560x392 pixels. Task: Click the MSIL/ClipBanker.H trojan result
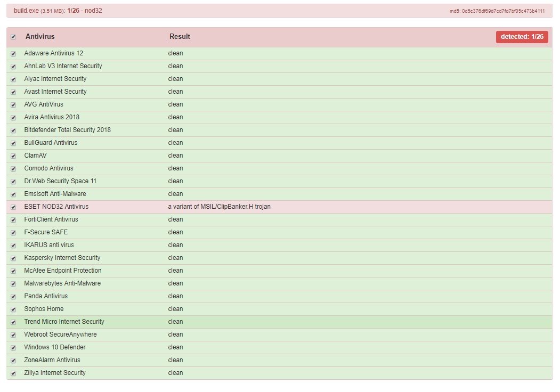tap(219, 207)
